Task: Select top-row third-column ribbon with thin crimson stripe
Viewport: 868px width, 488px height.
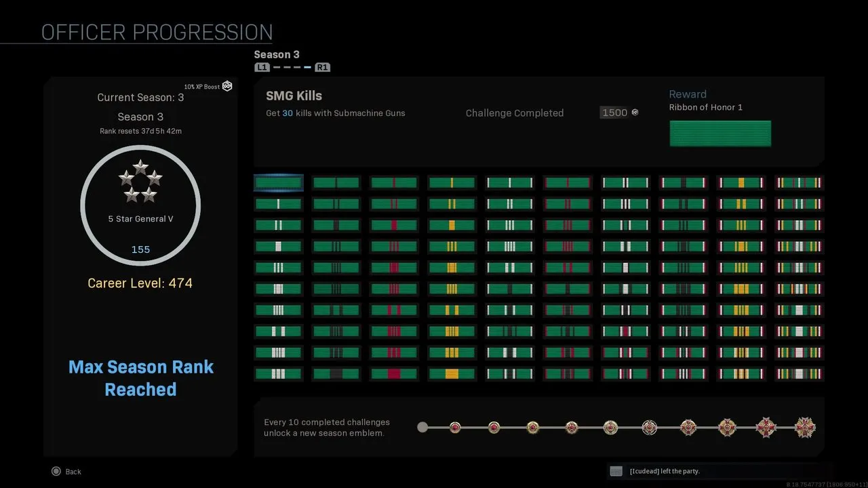Action: pyautogui.click(x=394, y=182)
